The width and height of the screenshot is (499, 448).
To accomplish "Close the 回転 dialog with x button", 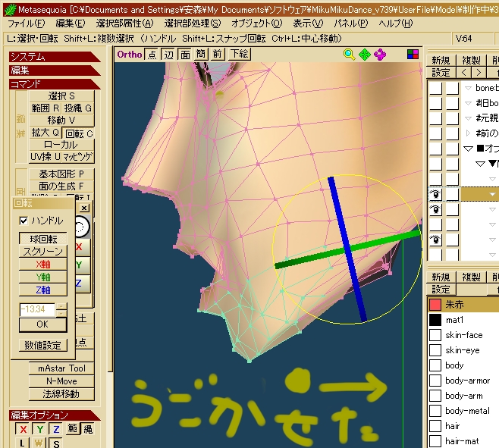I will [x=84, y=208].
